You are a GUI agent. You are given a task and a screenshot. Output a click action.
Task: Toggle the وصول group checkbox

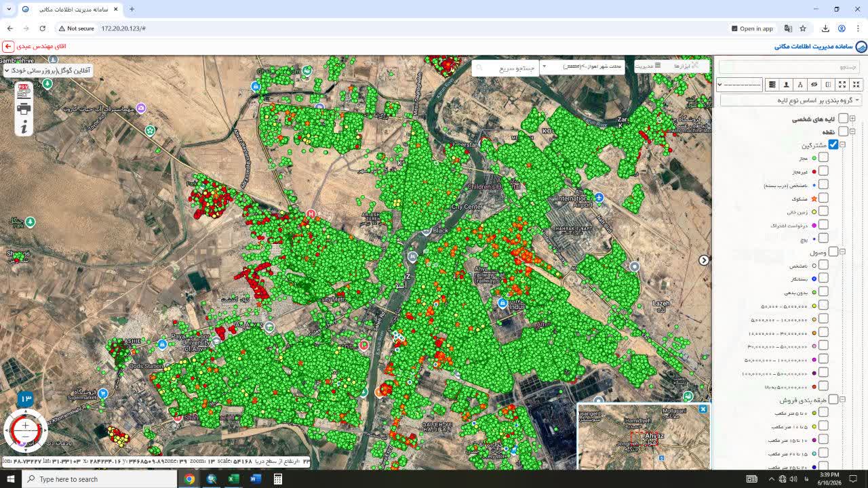pyautogui.click(x=833, y=251)
